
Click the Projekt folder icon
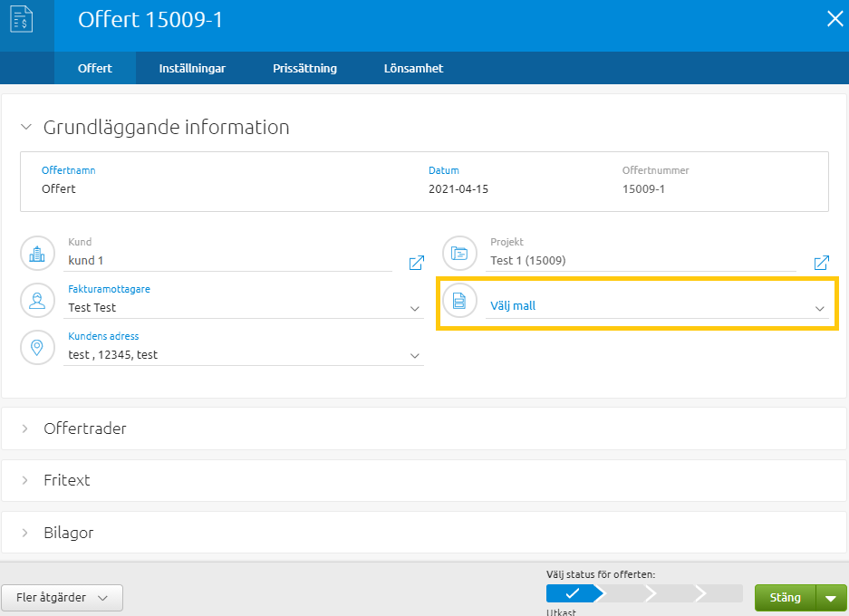click(x=459, y=254)
